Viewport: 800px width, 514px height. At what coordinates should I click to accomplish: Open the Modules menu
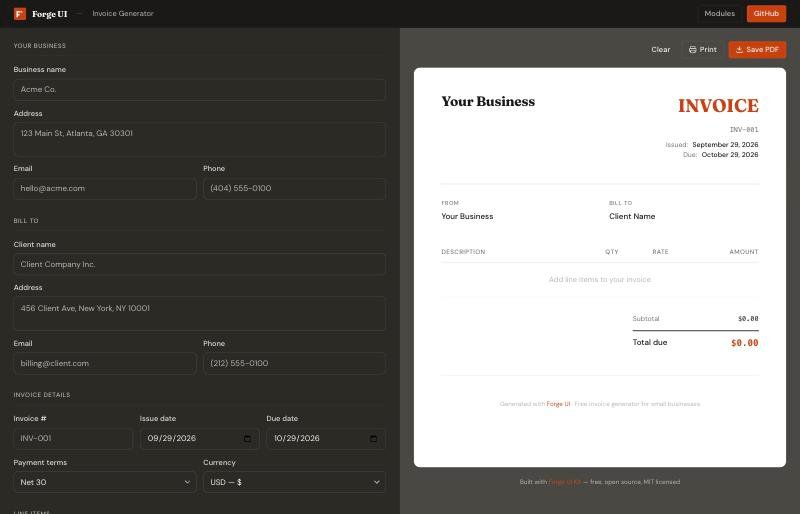[x=719, y=14]
